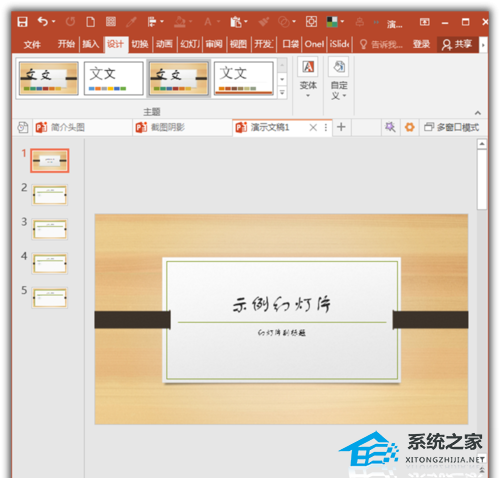Click the purple star icon in tab bar
The image size is (500, 478).
tap(390, 127)
